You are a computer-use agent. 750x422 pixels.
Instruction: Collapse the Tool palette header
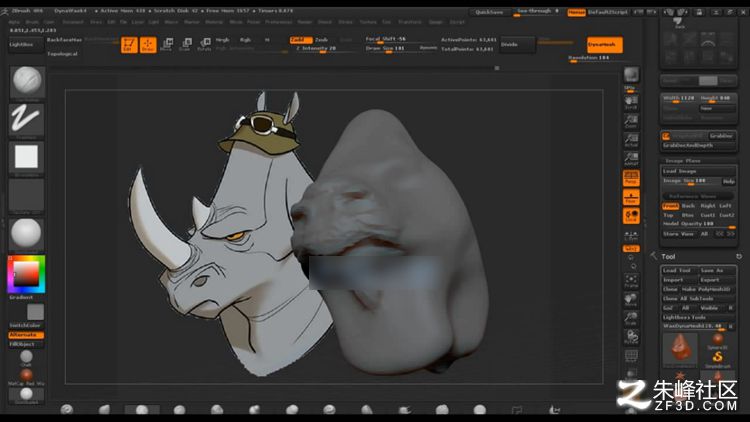[x=668, y=256]
